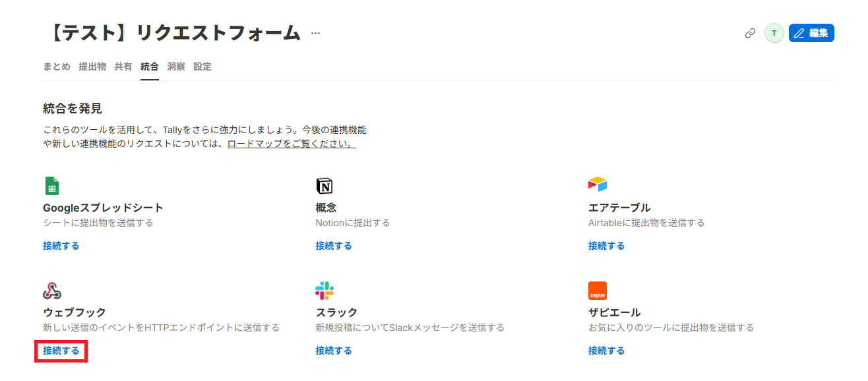This screenshot has height=381, width=868.
Task: Open the three-dot menu beside the form title
Action: point(315,34)
